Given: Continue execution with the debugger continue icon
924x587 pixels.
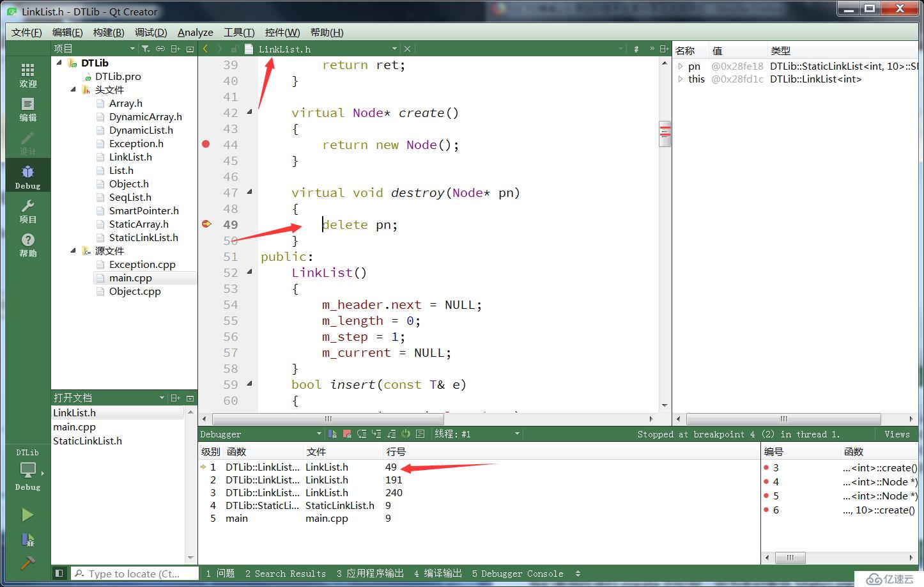Looking at the screenshot, I should (x=332, y=434).
